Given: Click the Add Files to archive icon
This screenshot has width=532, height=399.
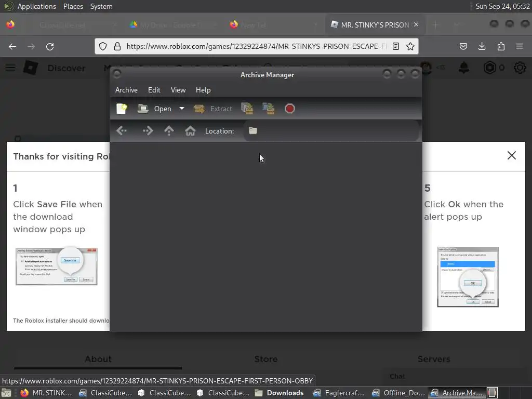Looking at the screenshot, I should click(247, 109).
